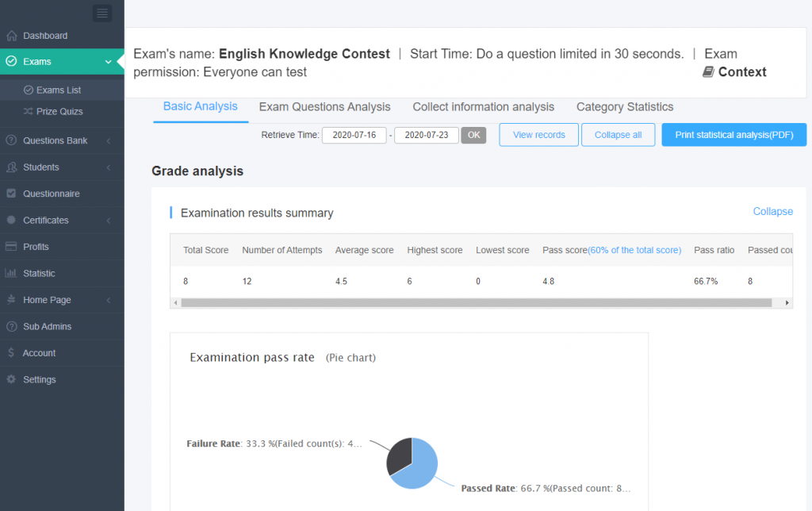Open the Questions Bank question-mark icon
Viewport: 812px width, 511px height.
(x=11, y=141)
